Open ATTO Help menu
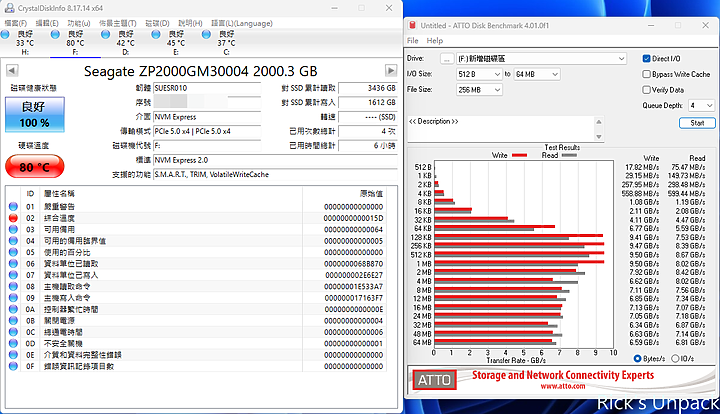This screenshot has height=414, width=720. [434, 40]
